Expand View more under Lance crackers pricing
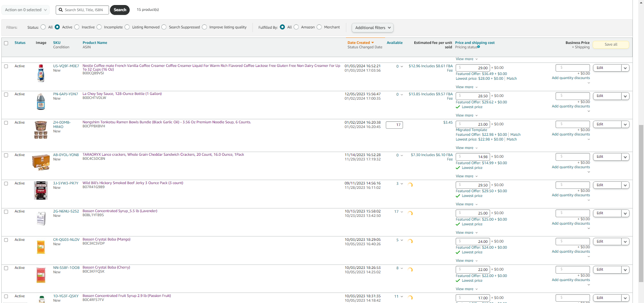 coord(467,176)
